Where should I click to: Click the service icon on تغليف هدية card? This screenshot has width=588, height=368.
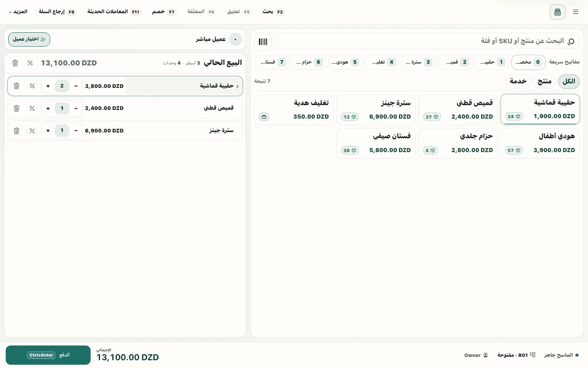264,117
